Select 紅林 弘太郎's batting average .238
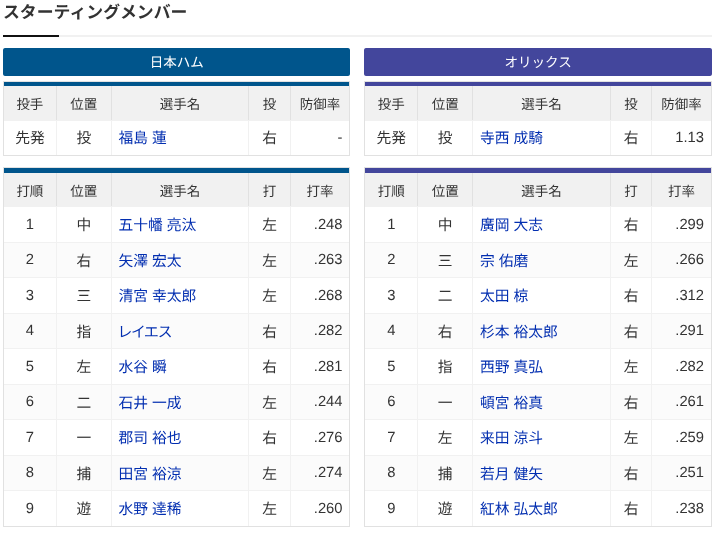 pos(689,508)
